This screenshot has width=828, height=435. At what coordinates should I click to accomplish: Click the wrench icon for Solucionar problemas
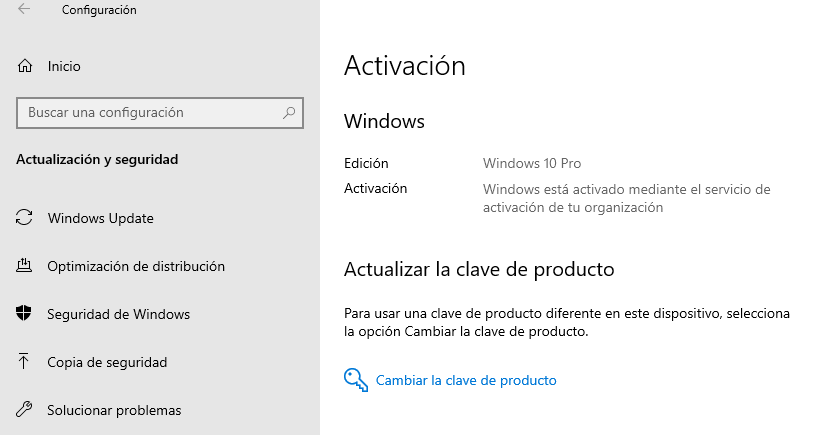tap(25, 410)
